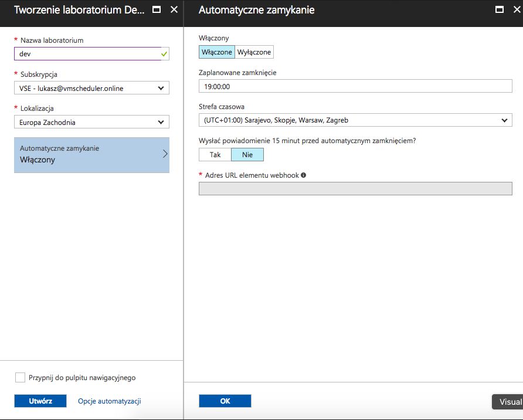The width and height of the screenshot is (523, 420).
Task: Maximize the Automatyczne zamykanie panel
Action: click(499, 9)
